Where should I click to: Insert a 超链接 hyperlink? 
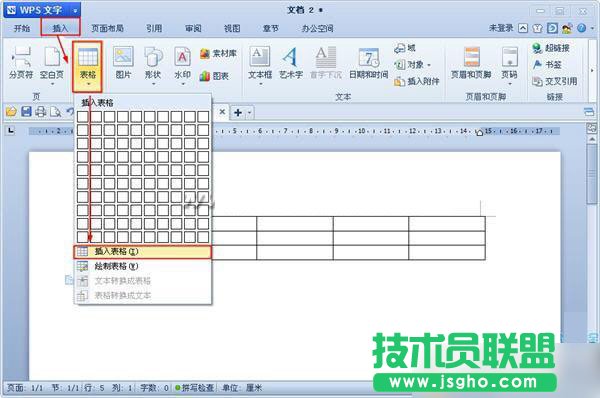coord(551,48)
